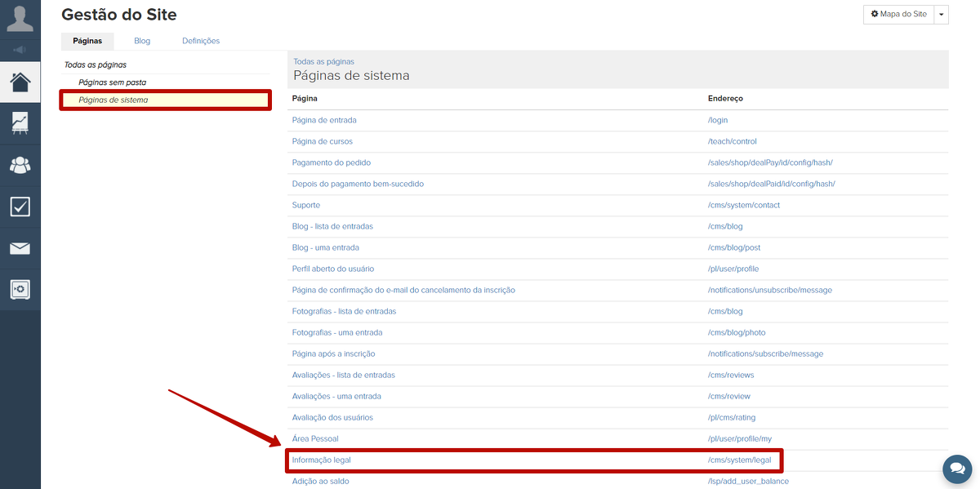Image resolution: width=980 pixels, height=489 pixels.
Task: Open the tasks checkmark sidebar icon
Action: point(20,207)
